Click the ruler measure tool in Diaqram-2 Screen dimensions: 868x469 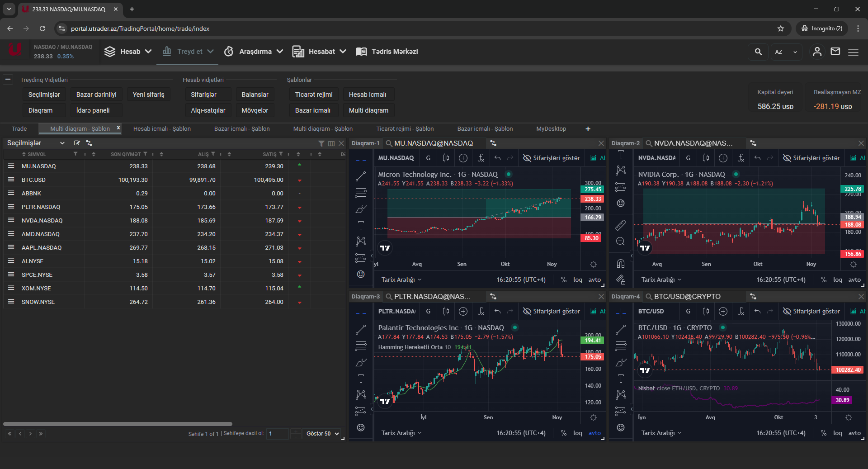pos(621,225)
